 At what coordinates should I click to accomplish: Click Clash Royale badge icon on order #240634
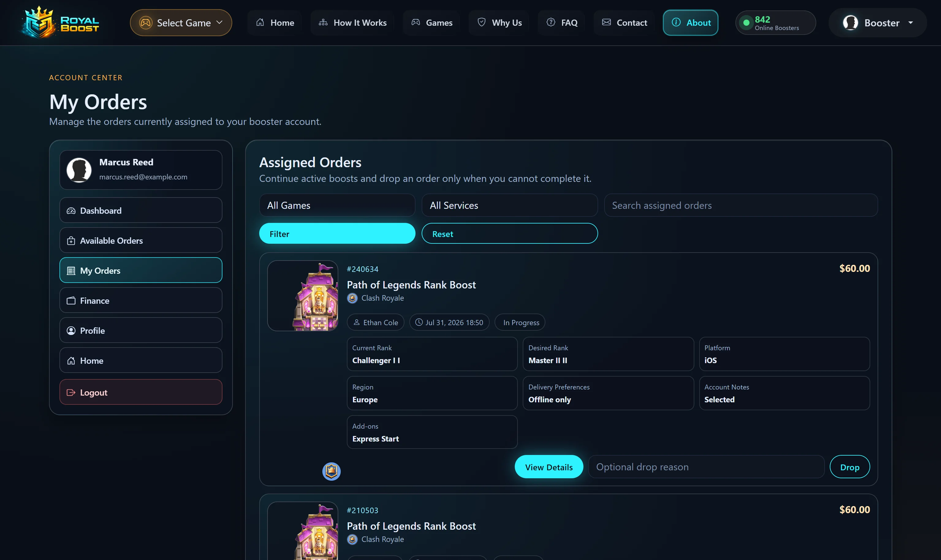(x=352, y=298)
